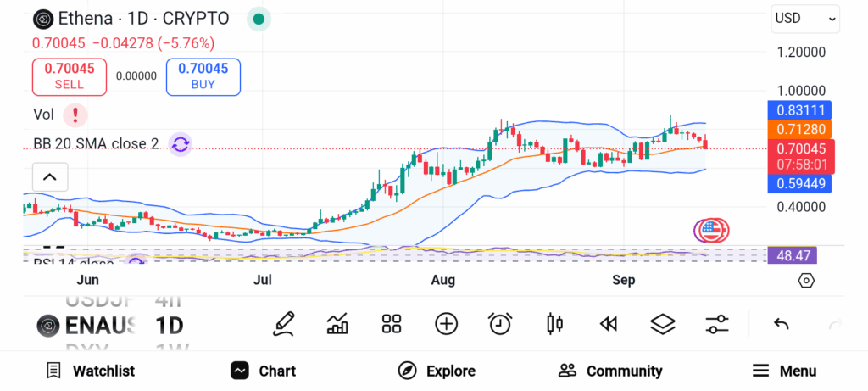Image resolution: width=868 pixels, height=391 pixels.
Task: Switch to the Community tab
Action: click(x=610, y=371)
